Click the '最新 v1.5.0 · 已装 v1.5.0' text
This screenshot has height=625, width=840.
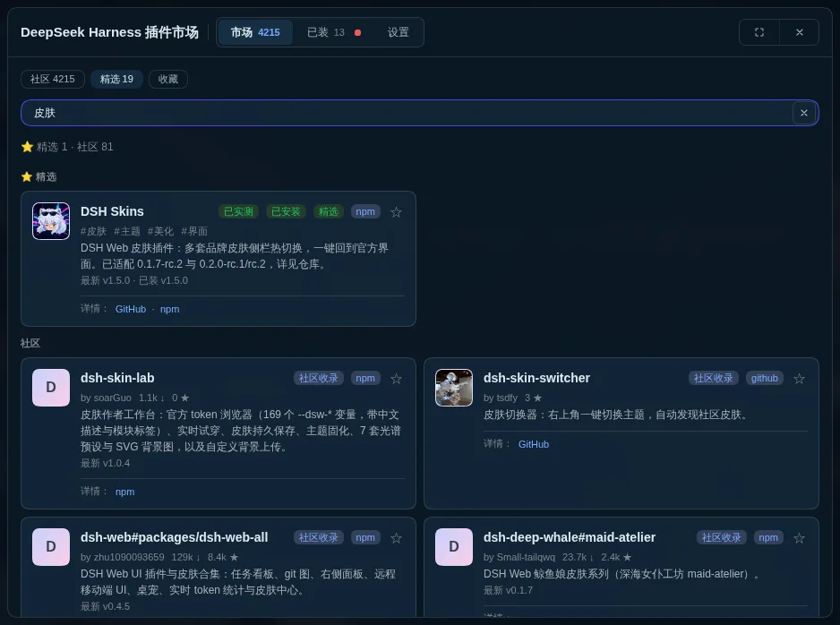(134, 280)
